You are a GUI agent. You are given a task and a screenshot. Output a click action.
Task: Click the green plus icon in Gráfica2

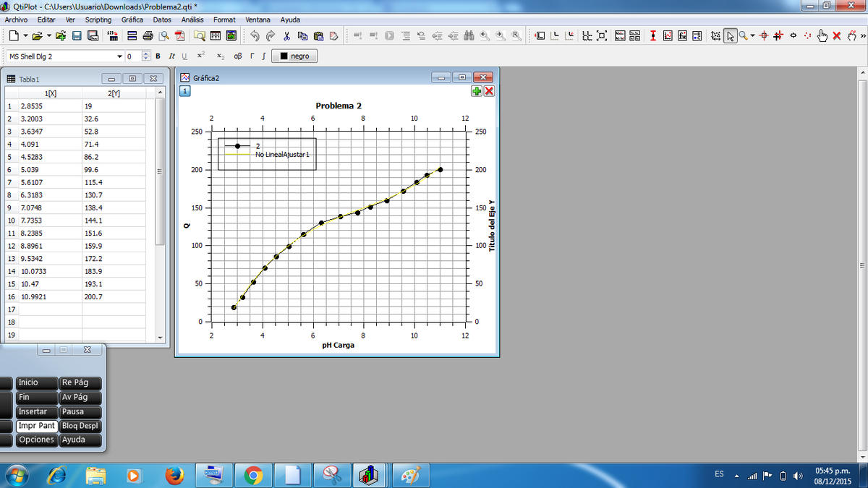pos(477,90)
